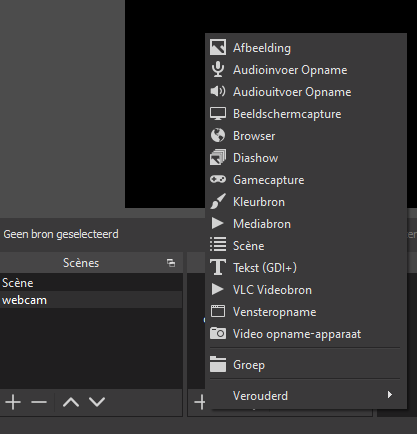Click the Afbeelding image source icon
Image resolution: width=417 pixels, height=434 pixels.
[x=218, y=48]
